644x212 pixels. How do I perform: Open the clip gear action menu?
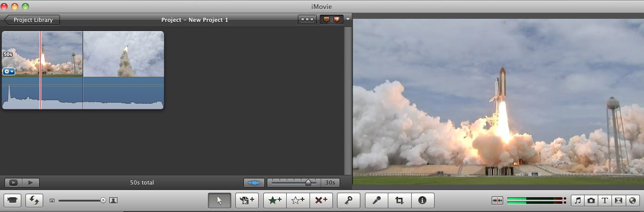pos(9,72)
